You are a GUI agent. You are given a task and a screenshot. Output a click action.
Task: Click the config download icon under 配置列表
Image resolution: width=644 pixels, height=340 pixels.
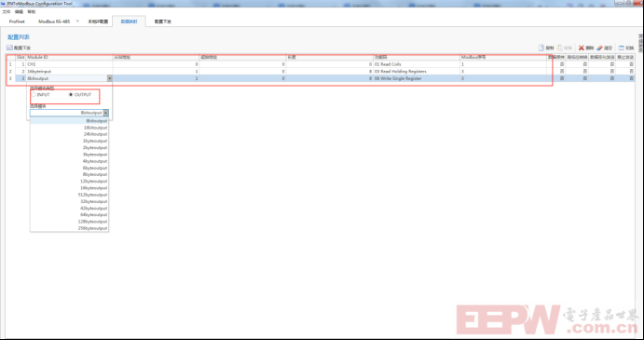(9, 48)
